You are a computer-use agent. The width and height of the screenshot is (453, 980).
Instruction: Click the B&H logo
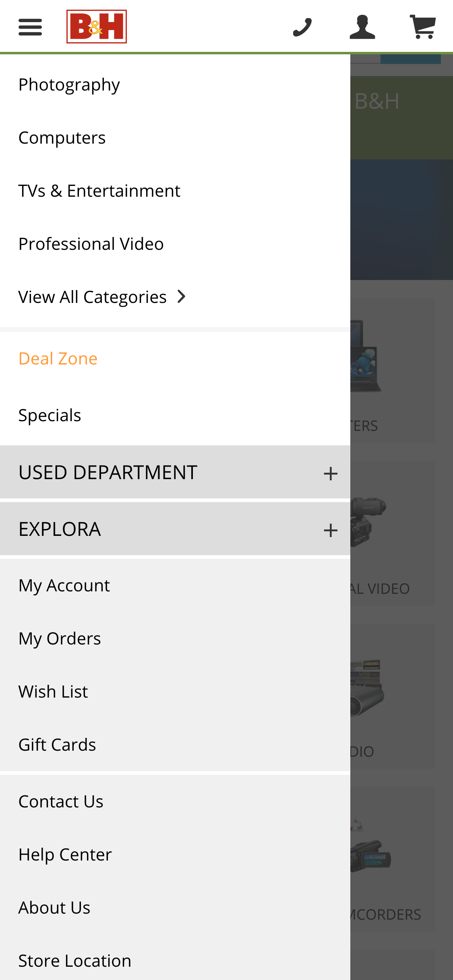point(97,27)
